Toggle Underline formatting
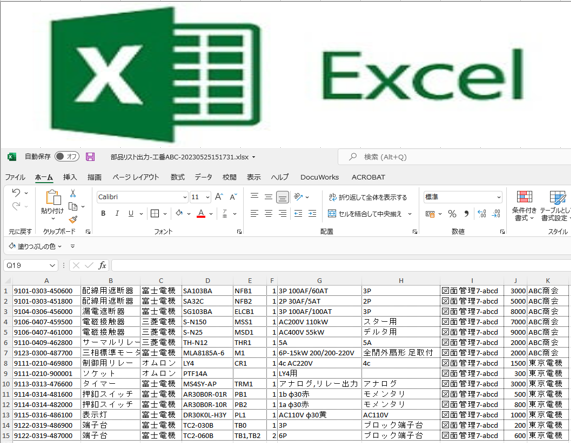The image size is (571, 443). (x=131, y=214)
